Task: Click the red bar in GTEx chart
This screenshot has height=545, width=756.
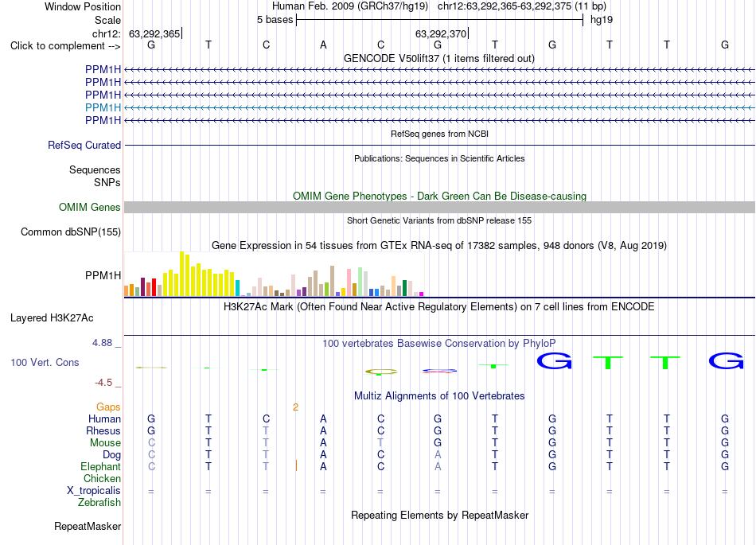Action: [x=154, y=287]
